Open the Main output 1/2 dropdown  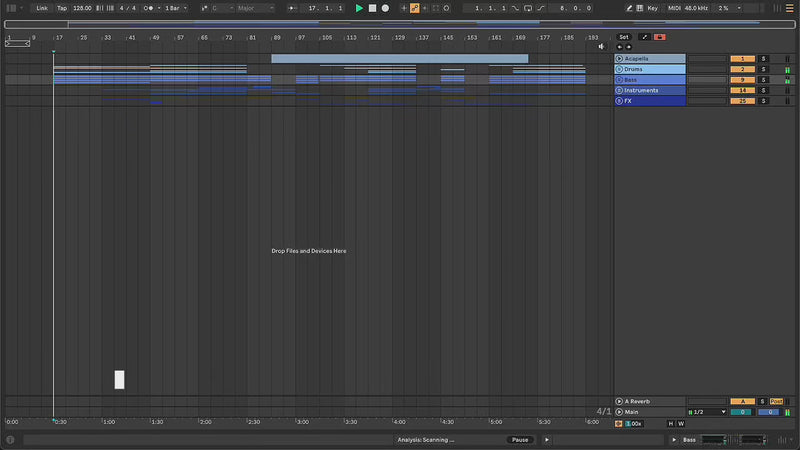coord(708,412)
